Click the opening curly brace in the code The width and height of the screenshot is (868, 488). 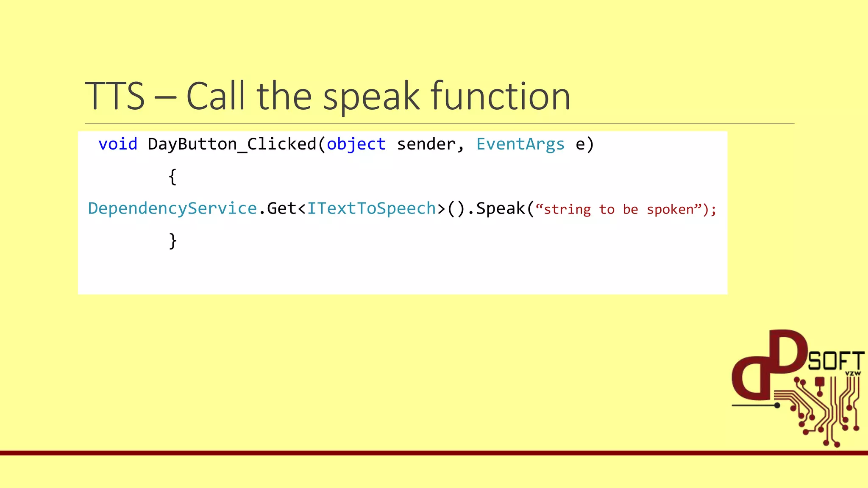(172, 177)
